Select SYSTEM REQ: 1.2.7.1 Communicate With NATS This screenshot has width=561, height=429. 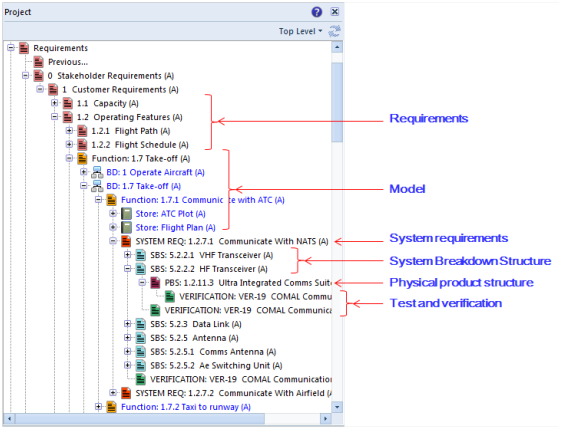pyautogui.click(x=232, y=242)
